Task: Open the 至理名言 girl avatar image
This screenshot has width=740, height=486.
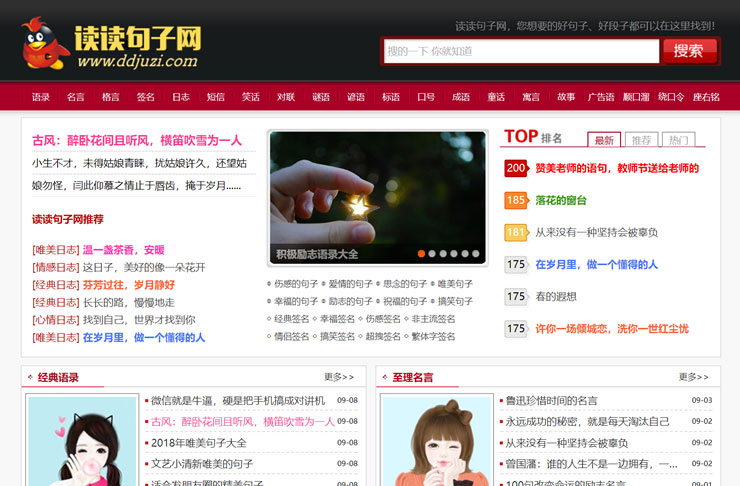Action: (436, 440)
